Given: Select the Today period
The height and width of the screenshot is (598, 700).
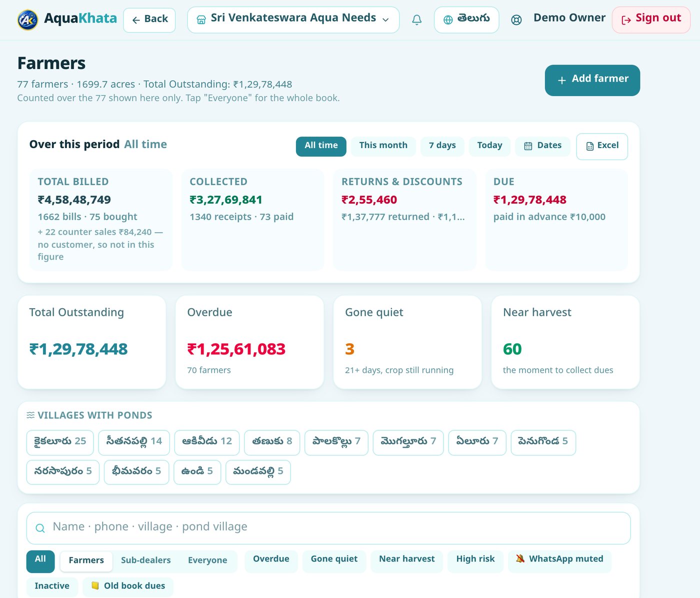Looking at the screenshot, I should pos(489,146).
